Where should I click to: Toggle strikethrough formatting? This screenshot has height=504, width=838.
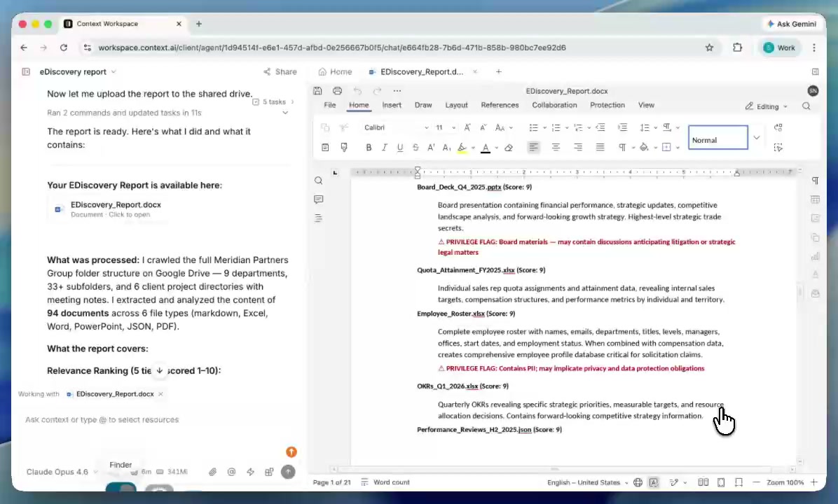click(415, 148)
